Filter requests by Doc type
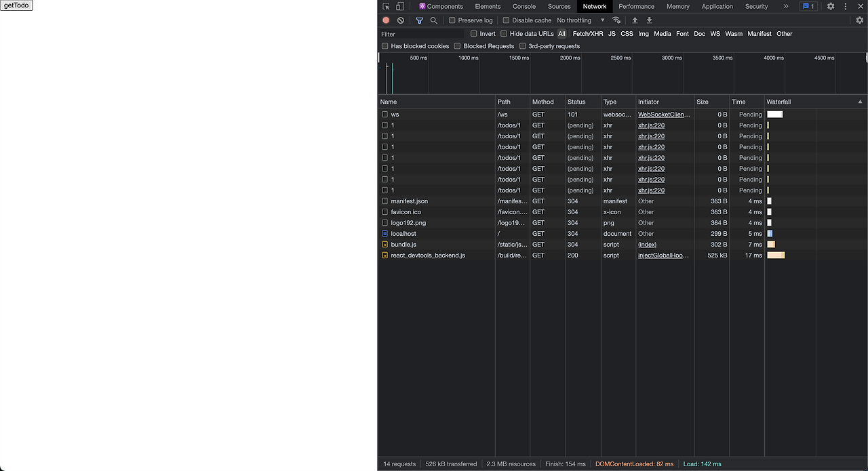The height and width of the screenshot is (471, 868). pyautogui.click(x=699, y=34)
